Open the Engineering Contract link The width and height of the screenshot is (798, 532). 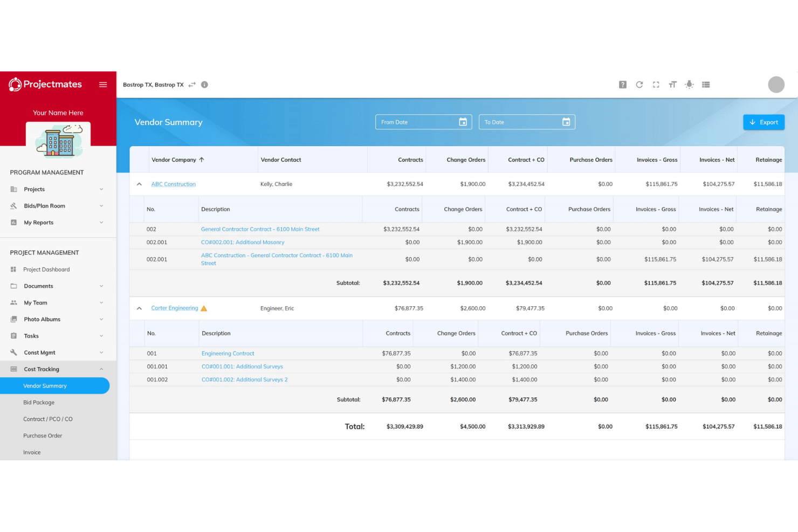(x=228, y=354)
